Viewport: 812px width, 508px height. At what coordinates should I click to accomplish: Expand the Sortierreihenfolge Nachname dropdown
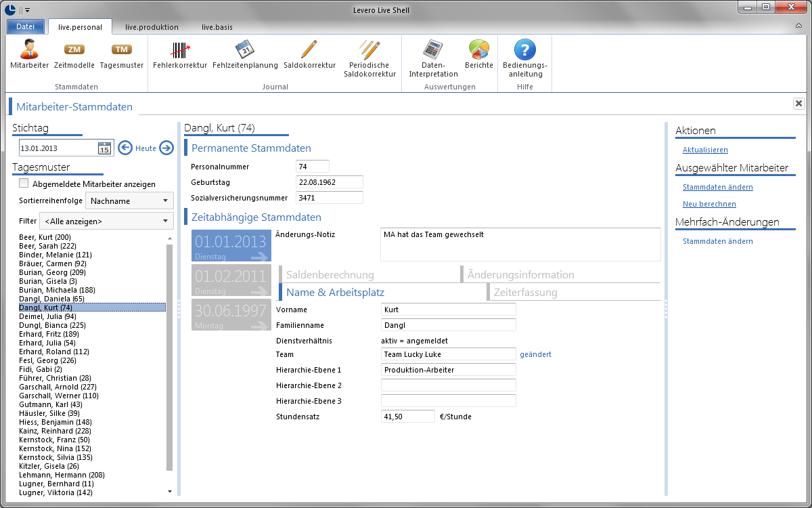click(x=130, y=200)
